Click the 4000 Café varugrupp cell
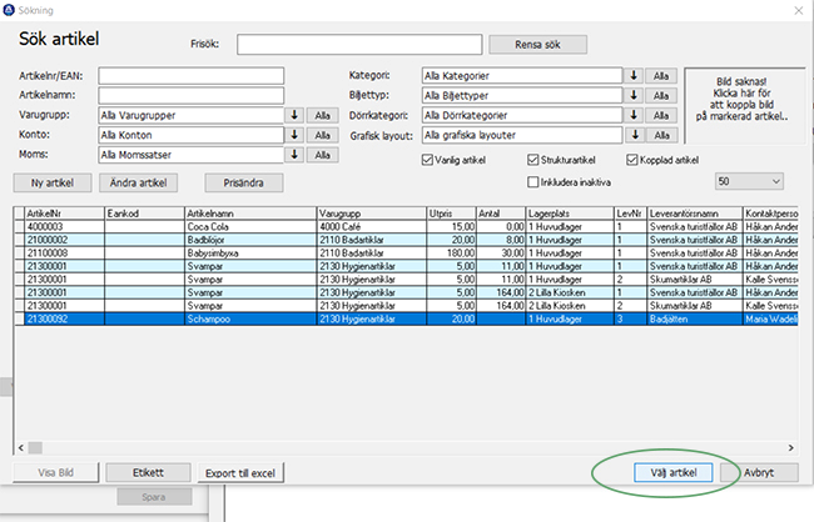The height and width of the screenshot is (522, 814). tap(372, 227)
